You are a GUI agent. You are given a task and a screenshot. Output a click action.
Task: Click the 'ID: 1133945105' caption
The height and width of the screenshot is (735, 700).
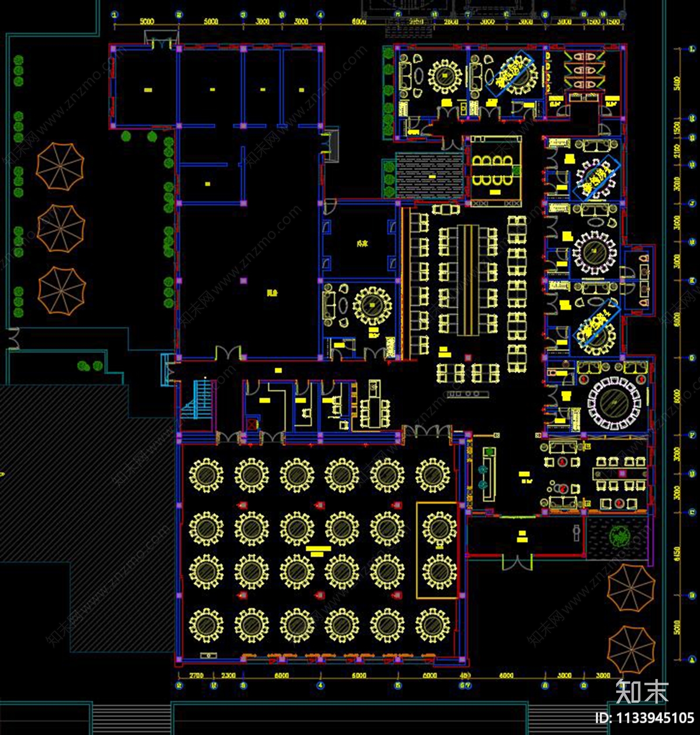tap(644, 718)
